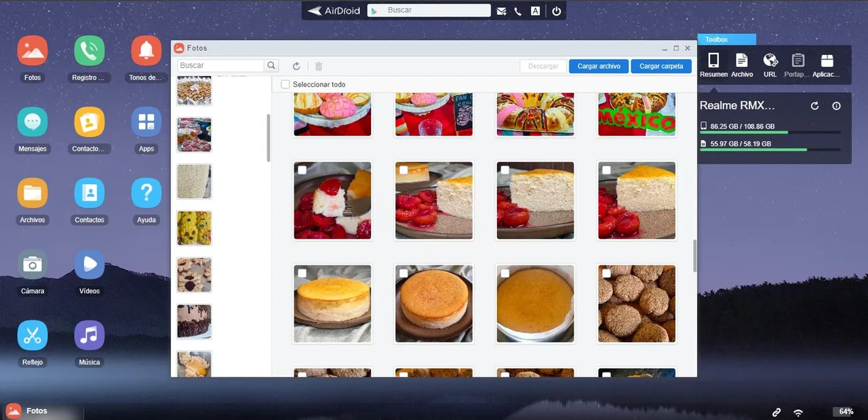Click the 55.97 GB storage progress bar
Screen dimensions: 868x420
click(x=770, y=149)
